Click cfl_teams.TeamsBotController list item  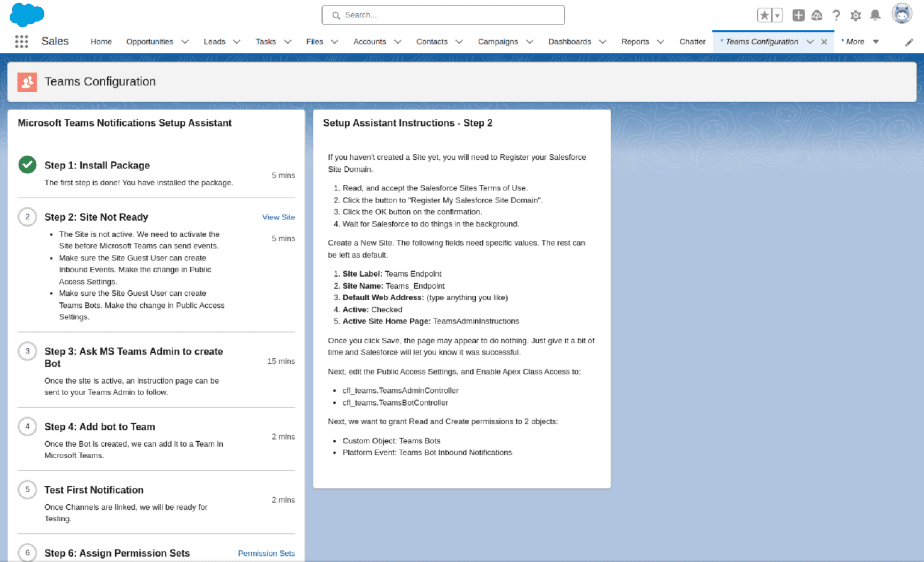click(395, 403)
